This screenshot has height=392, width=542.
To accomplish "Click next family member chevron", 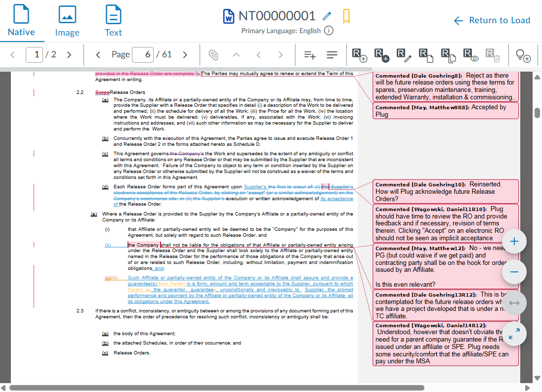I will 280,55.
